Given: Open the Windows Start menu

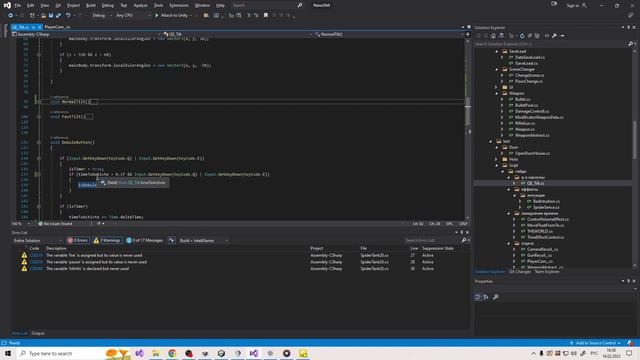Looking at the screenshot, I should [8, 353].
